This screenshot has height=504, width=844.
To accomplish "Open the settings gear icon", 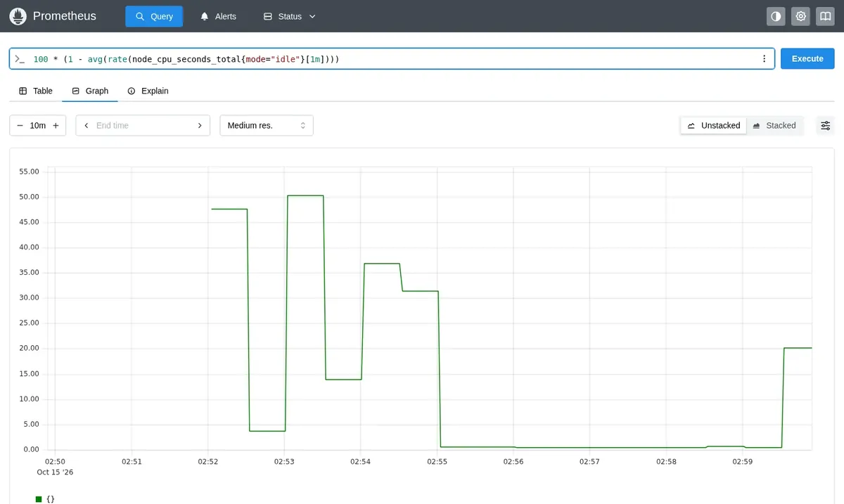I will [800, 16].
